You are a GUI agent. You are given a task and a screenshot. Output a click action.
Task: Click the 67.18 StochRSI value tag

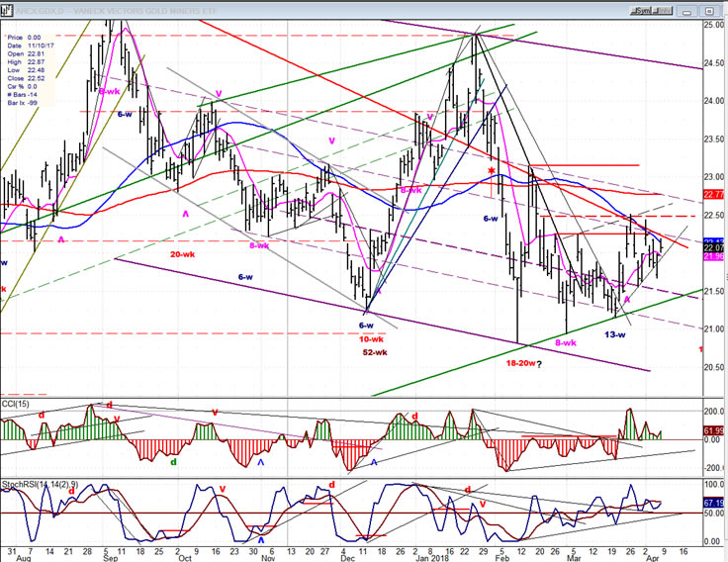[x=713, y=504]
